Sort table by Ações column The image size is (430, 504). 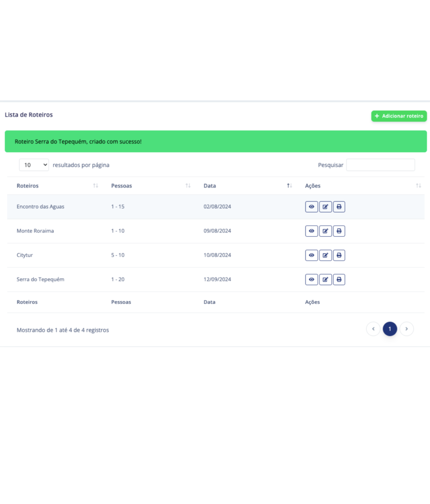[x=312, y=186]
